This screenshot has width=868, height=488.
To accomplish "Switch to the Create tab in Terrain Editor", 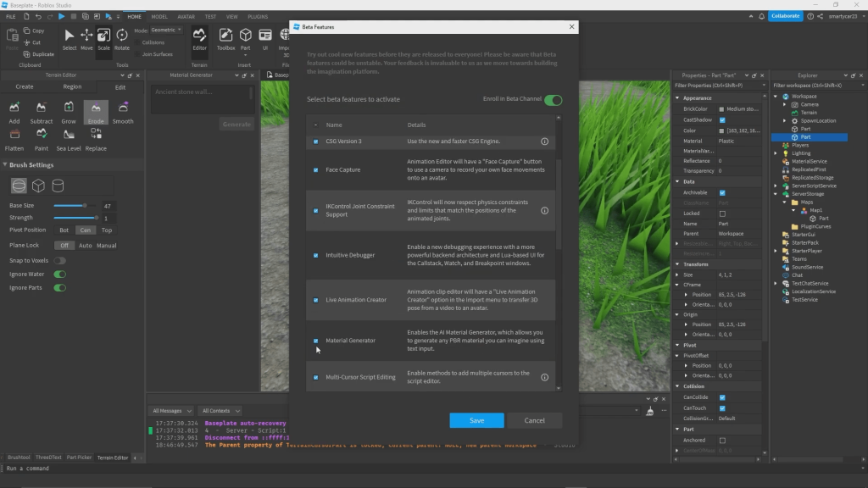I will coord(25,87).
